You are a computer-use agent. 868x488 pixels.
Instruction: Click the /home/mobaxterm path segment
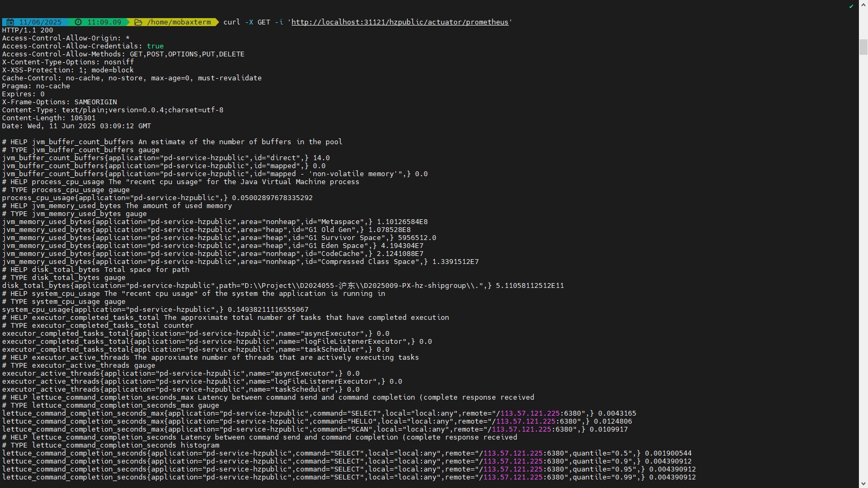point(179,22)
